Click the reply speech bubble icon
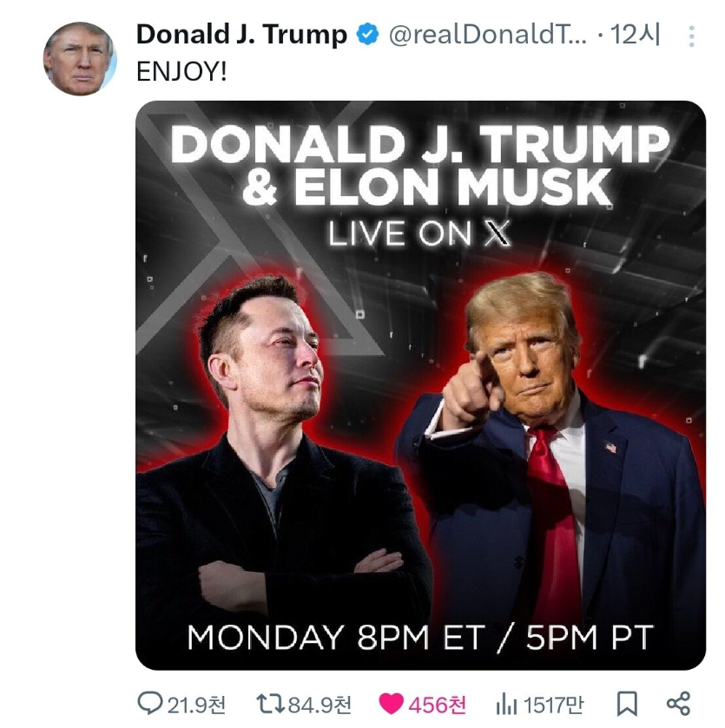This screenshot has height=728, width=725. 150,703
